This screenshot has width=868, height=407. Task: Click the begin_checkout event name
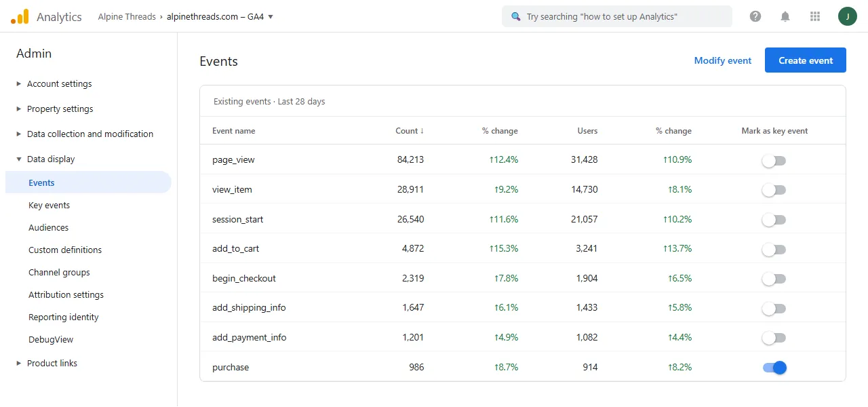click(x=244, y=278)
